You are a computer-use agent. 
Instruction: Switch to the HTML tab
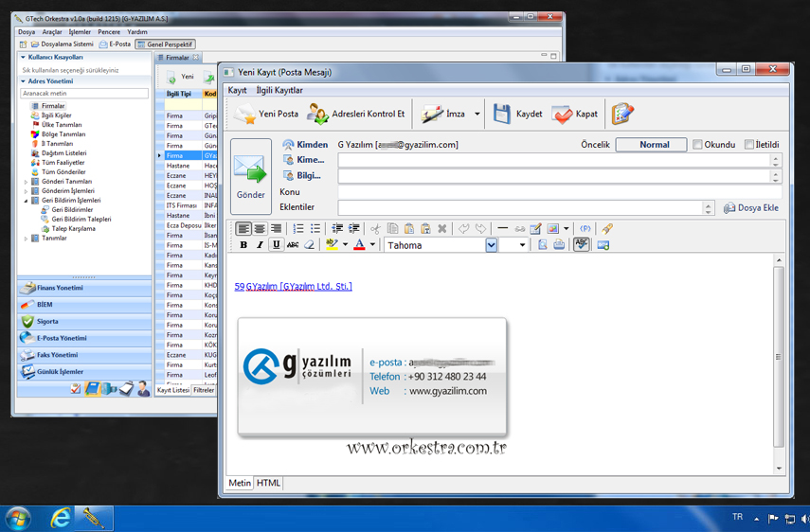[x=268, y=483]
